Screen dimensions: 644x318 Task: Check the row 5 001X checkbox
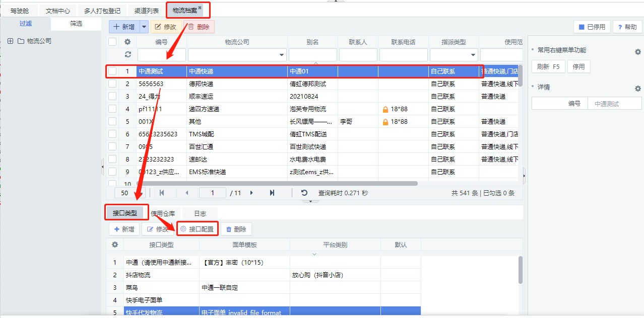[x=112, y=122]
